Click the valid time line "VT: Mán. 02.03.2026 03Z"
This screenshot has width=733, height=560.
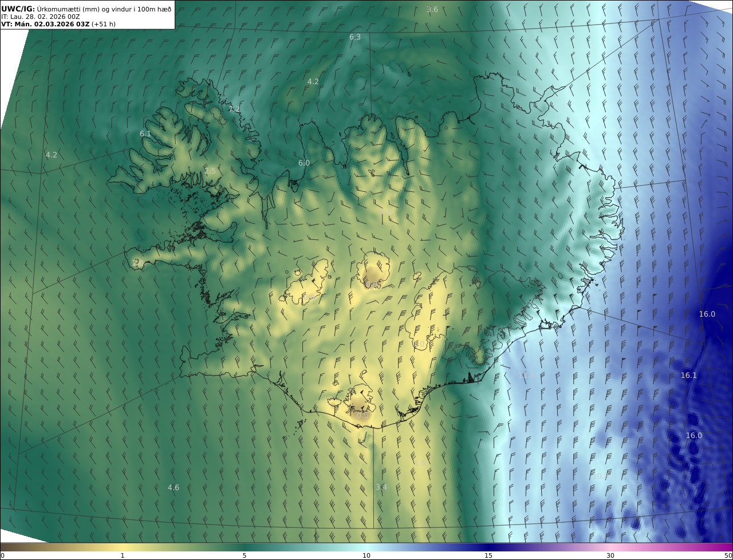click(45, 25)
